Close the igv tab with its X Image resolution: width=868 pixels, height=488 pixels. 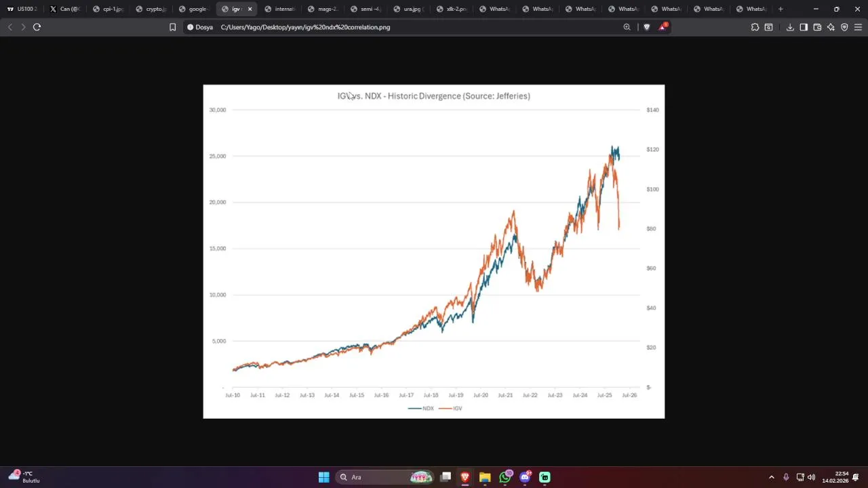point(250,9)
